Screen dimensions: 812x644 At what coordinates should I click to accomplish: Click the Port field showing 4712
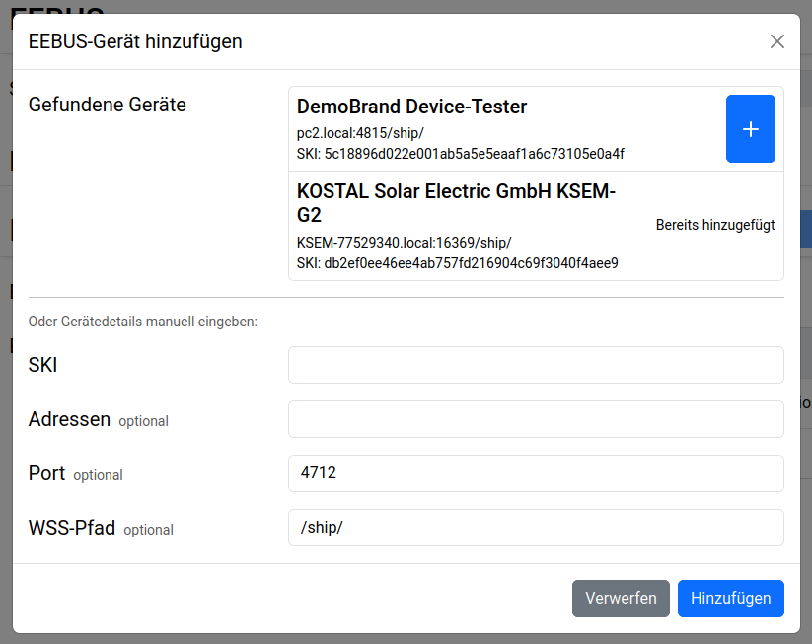[x=536, y=473]
